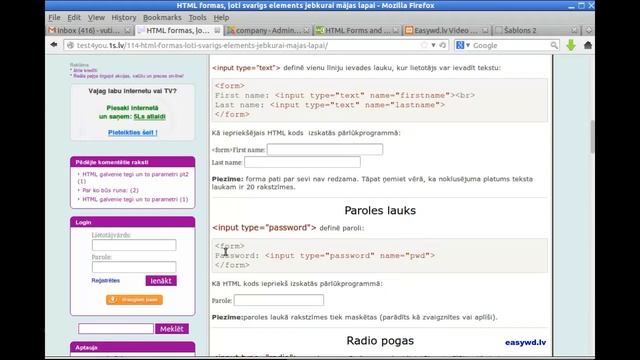Open the URL history dropdown arrow
Screen dimensions: 640x360
[x=433, y=45]
